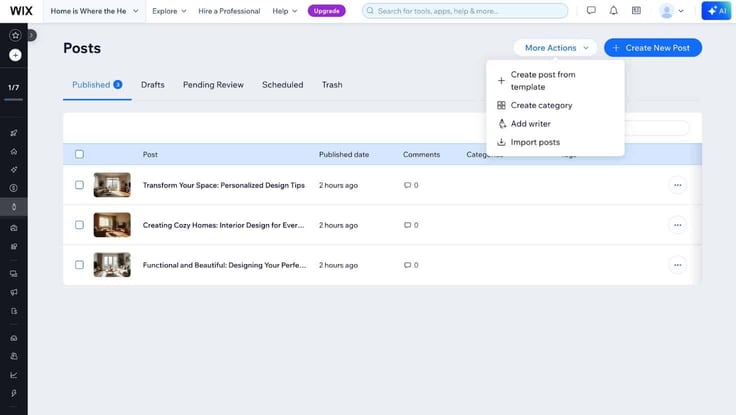Open thumbnail of Transform Your Space post
736x415 pixels.
[x=112, y=185]
